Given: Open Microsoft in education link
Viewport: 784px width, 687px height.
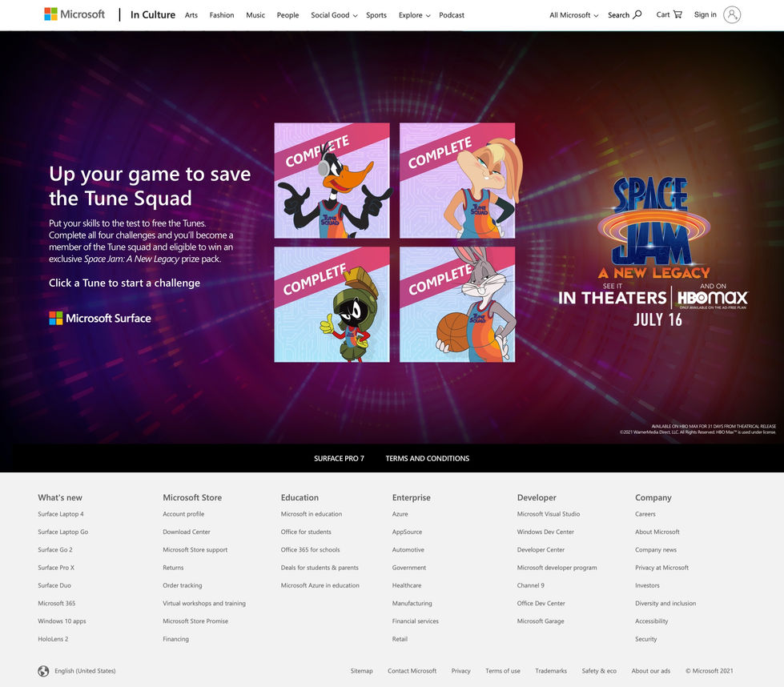Looking at the screenshot, I should click(x=312, y=514).
